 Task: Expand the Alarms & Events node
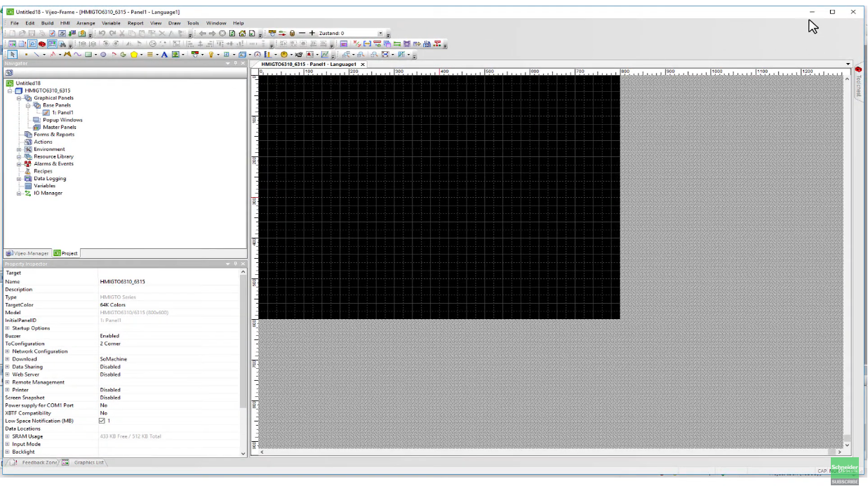pyautogui.click(x=19, y=164)
